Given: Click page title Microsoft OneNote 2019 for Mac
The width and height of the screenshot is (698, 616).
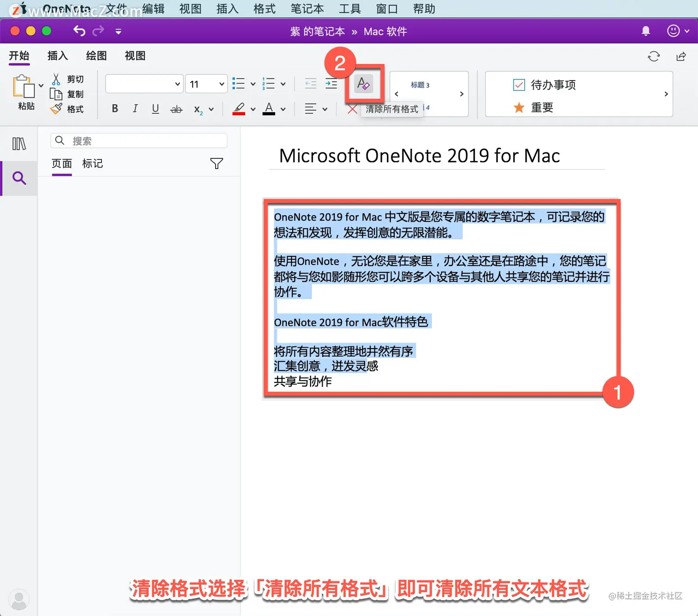Looking at the screenshot, I should click(419, 156).
